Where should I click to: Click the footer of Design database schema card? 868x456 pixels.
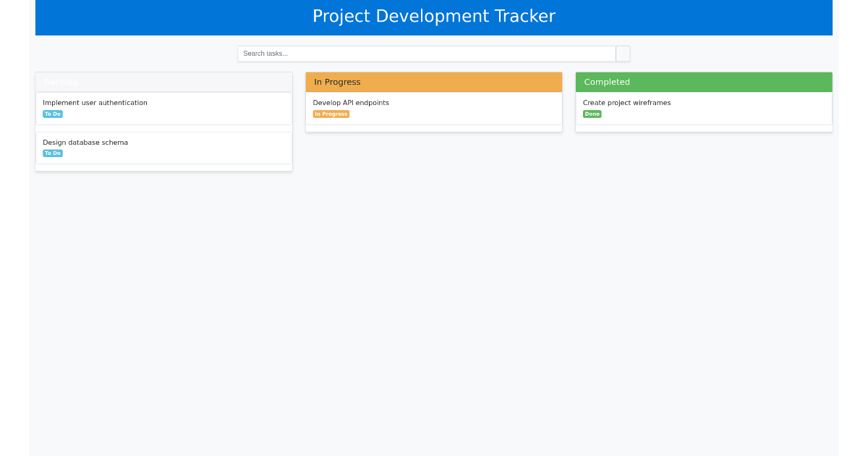[x=163, y=167]
